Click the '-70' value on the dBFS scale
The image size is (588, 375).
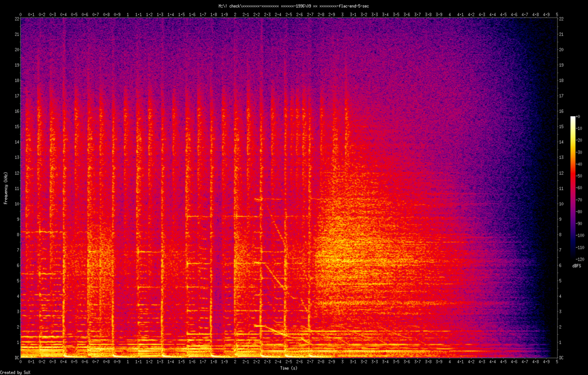pos(579,200)
